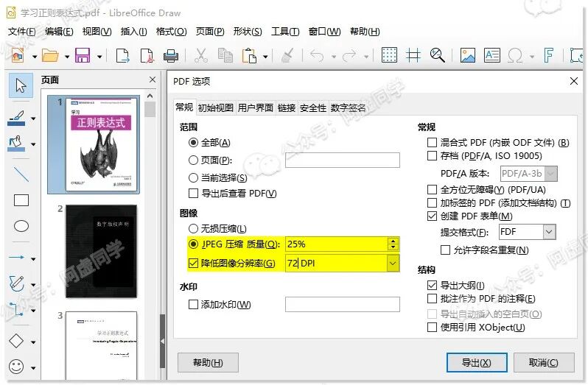Click the Helplines while moving icon
This screenshot has width=588, height=385.
pyautogui.click(x=413, y=56)
